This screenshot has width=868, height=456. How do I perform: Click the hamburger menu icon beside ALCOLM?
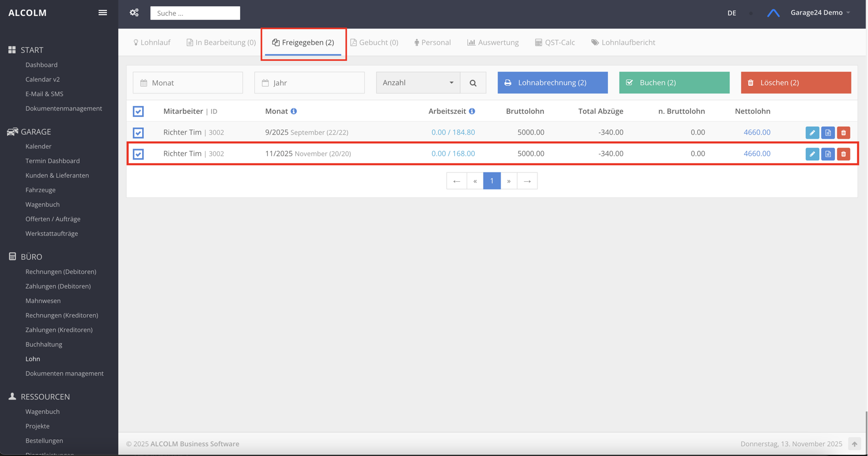pyautogui.click(x=103, y=12)
